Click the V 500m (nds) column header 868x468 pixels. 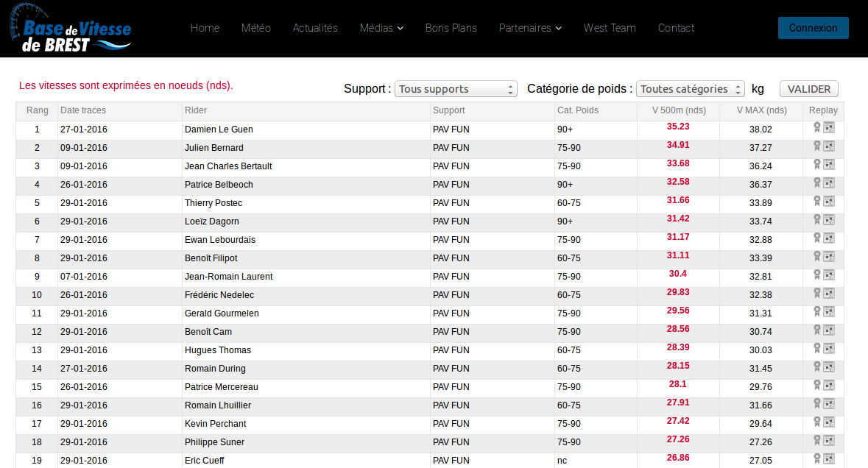pos(678,110)
